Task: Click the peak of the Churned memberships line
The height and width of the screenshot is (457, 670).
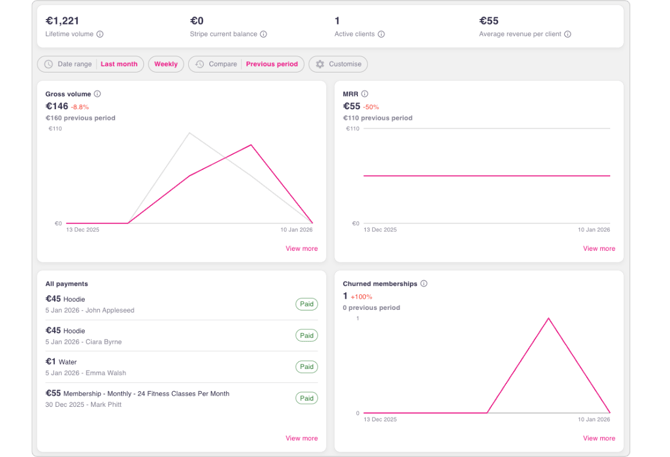Action: [548, 318]
